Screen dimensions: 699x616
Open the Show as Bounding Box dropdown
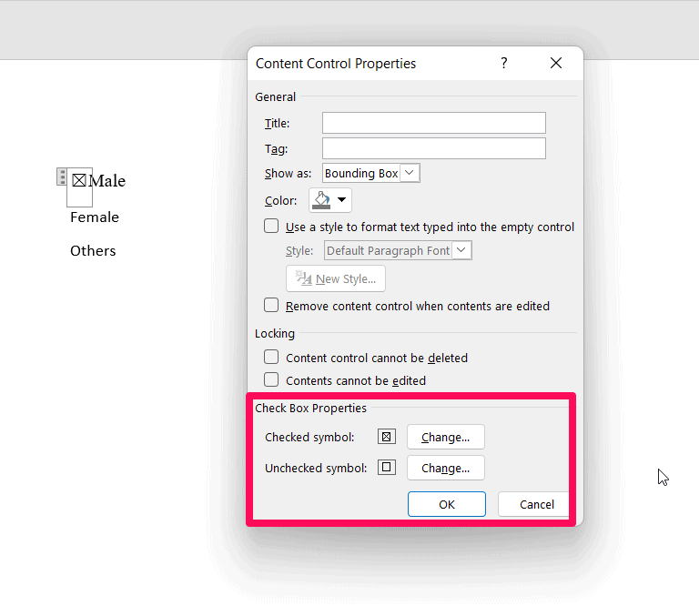tap(371, 173)
